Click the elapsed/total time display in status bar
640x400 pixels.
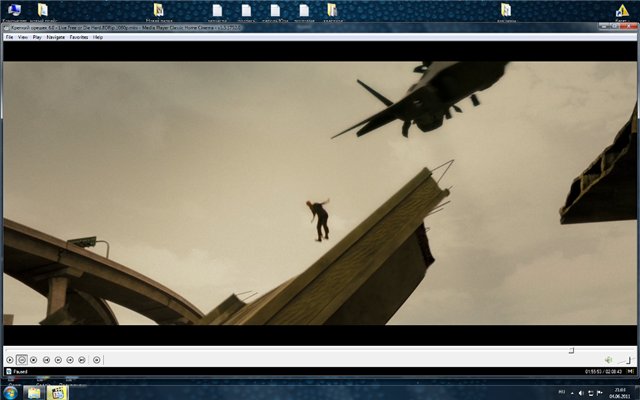603,371
